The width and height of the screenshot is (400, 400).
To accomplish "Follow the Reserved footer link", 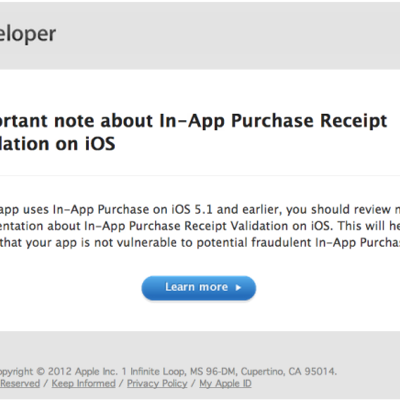I will (x=20, y=384).
